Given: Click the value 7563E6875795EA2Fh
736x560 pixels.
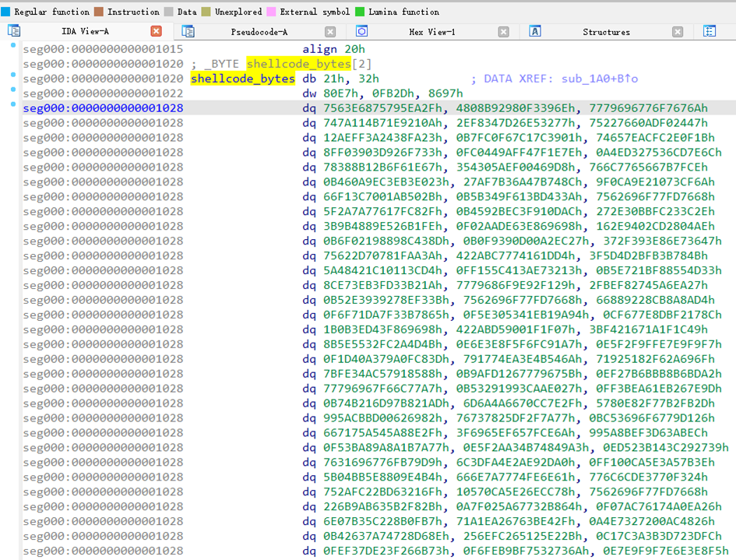Looking at the screenshot, I should click(382, 108).
